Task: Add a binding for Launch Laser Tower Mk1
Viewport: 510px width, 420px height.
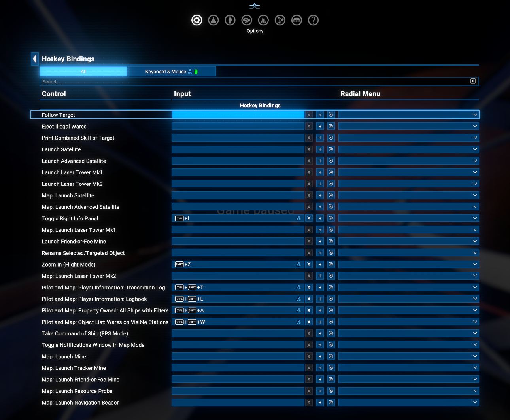Action: 320,172
